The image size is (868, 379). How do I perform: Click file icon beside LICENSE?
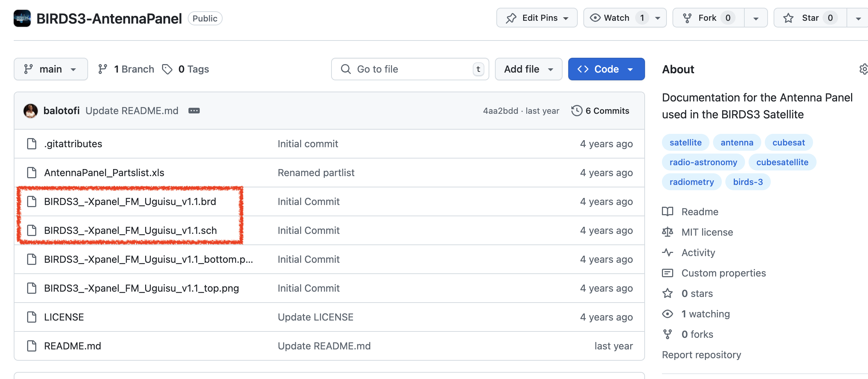click(x=32, y=317)
